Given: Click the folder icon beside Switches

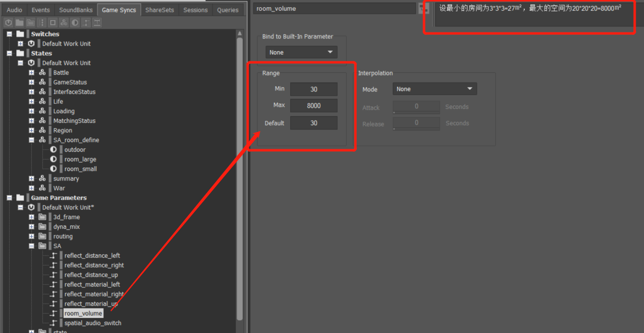Looking at the screenshot, I should pyautogui.click(x=20, y=34).
